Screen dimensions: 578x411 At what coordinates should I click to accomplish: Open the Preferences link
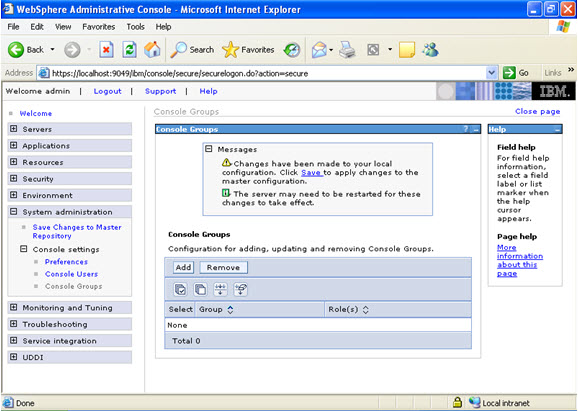point(66,262)
